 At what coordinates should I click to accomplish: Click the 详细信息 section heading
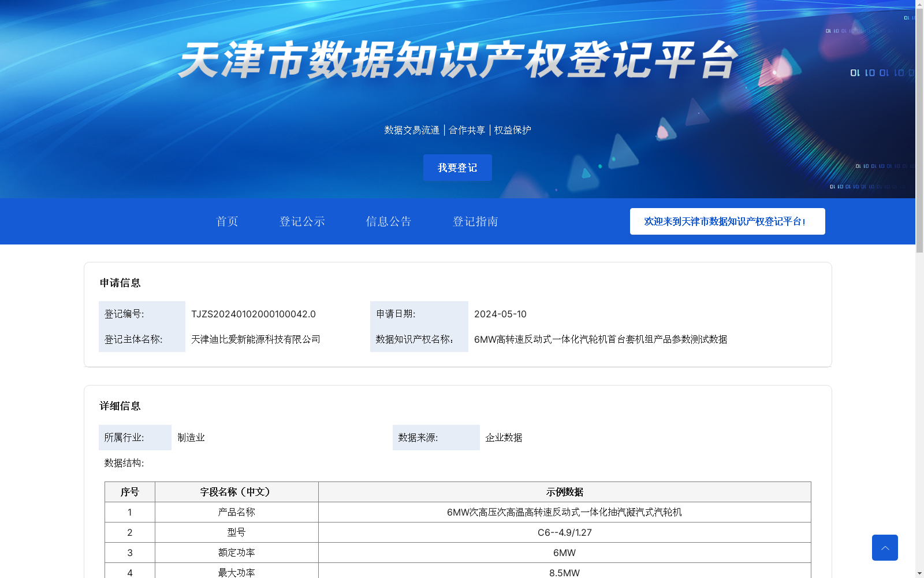click(120, 406)
